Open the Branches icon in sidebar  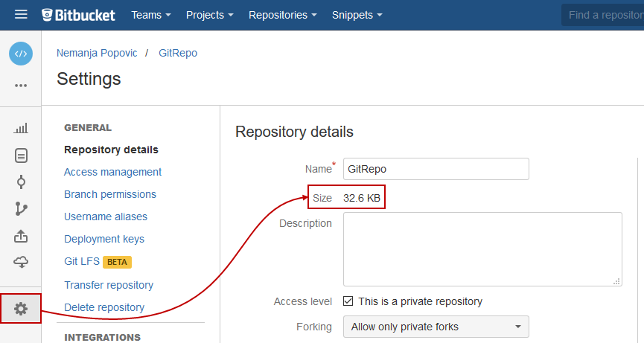[x=21, y=209]
